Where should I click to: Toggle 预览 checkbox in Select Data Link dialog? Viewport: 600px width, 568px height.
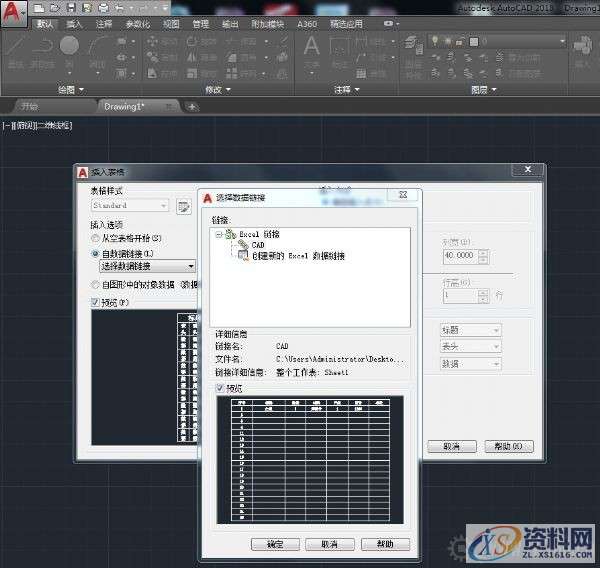[x=220, y=388]
